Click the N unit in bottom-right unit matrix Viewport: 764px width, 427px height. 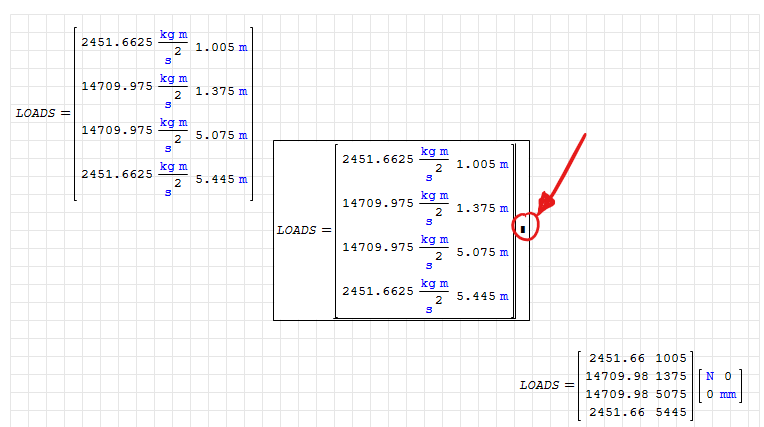[x=710, y=376]
